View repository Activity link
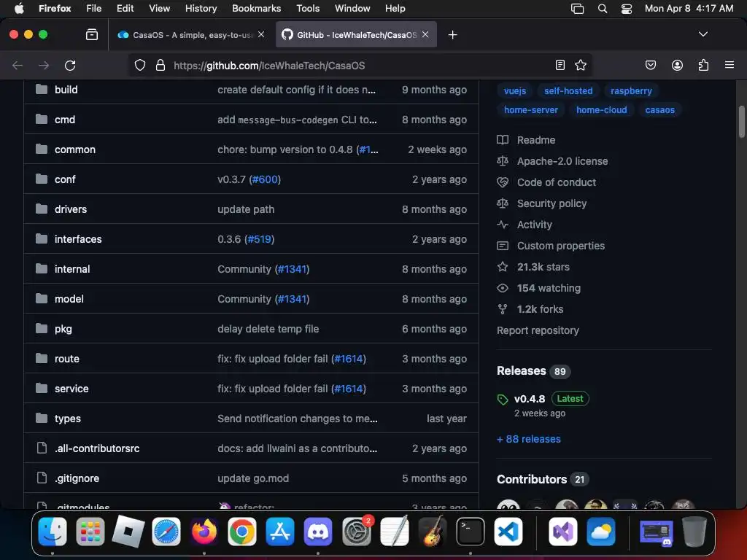 point(525,225)
